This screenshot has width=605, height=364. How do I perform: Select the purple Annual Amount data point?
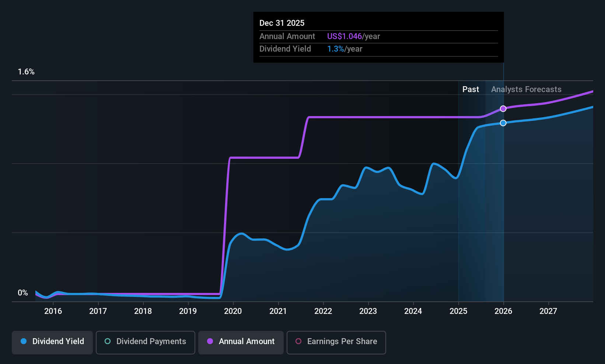click(x=503, y=109)
